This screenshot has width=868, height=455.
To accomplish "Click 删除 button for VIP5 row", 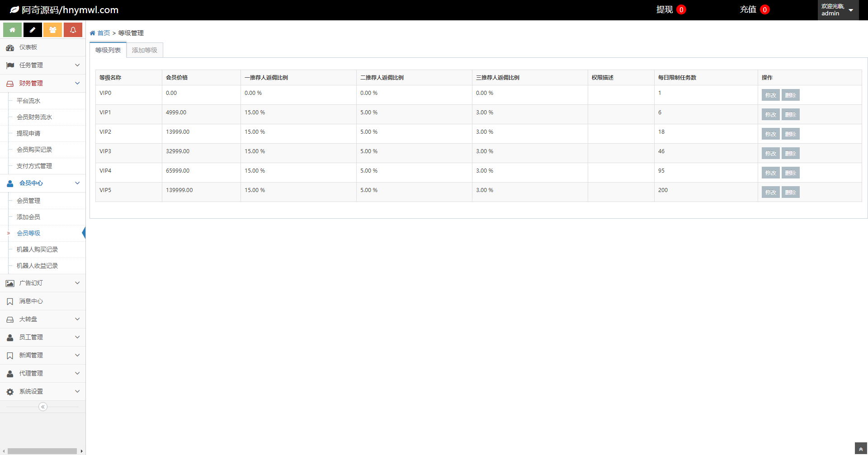I will click(x=790, y=192).
